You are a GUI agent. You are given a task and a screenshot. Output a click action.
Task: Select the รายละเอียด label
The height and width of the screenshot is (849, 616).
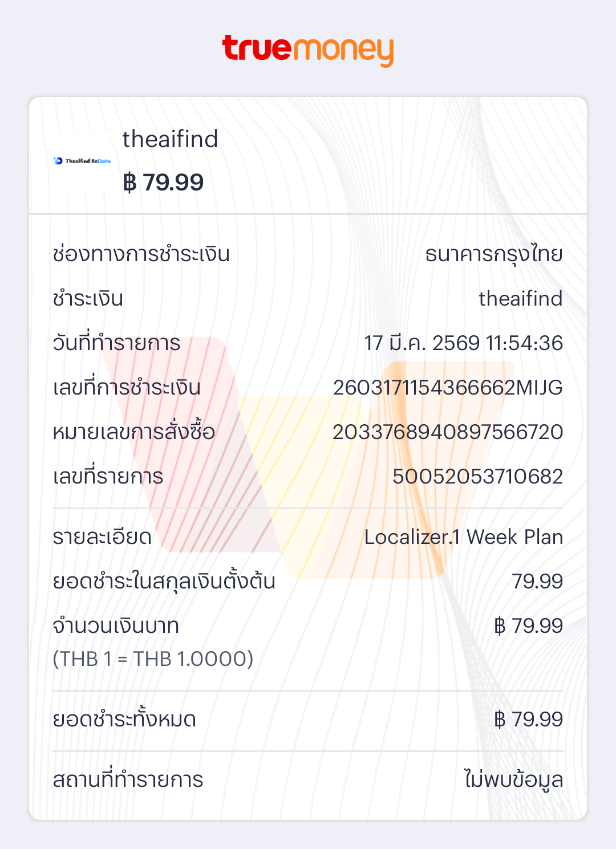tap(102, 537)
